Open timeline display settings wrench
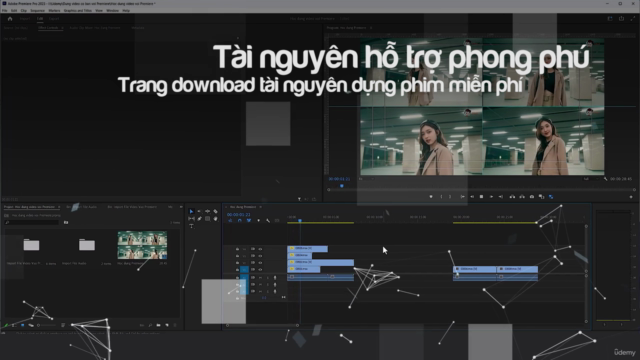The image size is (640, 360). (x=268, y=220)
